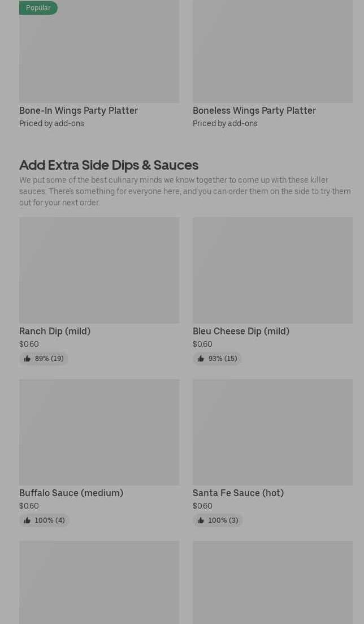364x624 pixels.
Task: Select the Bone-In Wings Party Platter title
Action: 79,111
